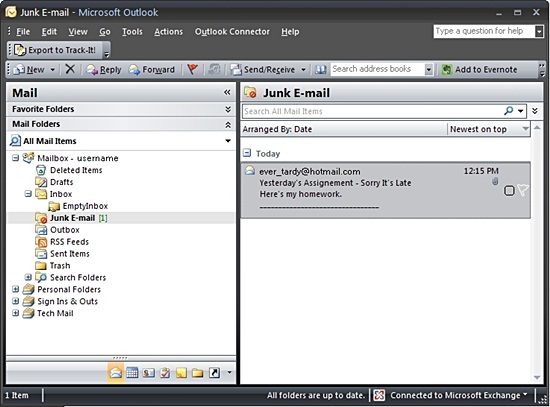Delete the message with the X icon
550x407 pixels.
(70, 69)
